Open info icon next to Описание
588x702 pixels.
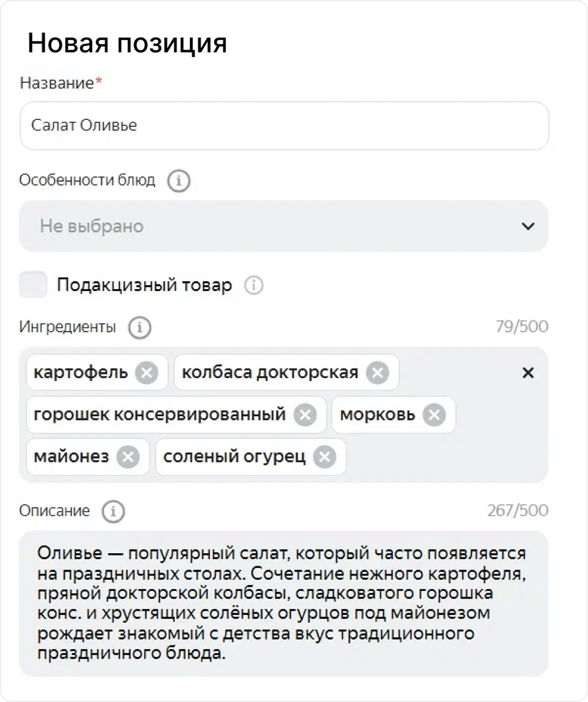[113, 511]
